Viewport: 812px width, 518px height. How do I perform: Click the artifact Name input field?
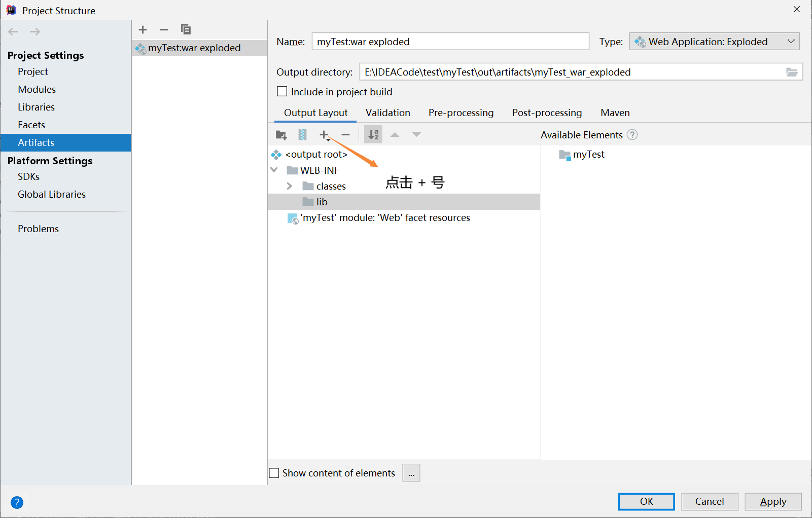pos(450,42)
